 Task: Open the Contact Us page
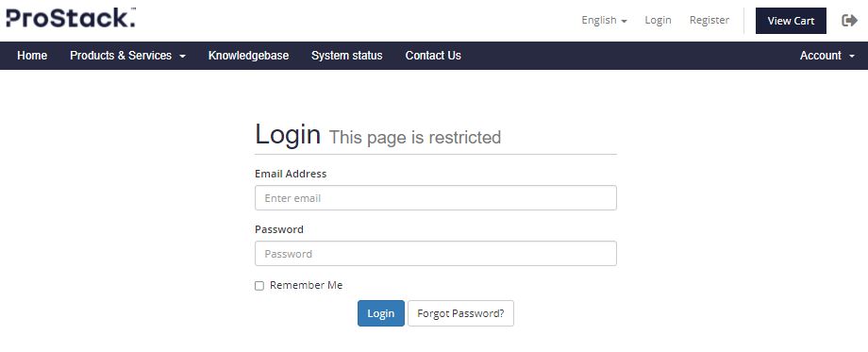pyautogui.click(x=433, y=56)
